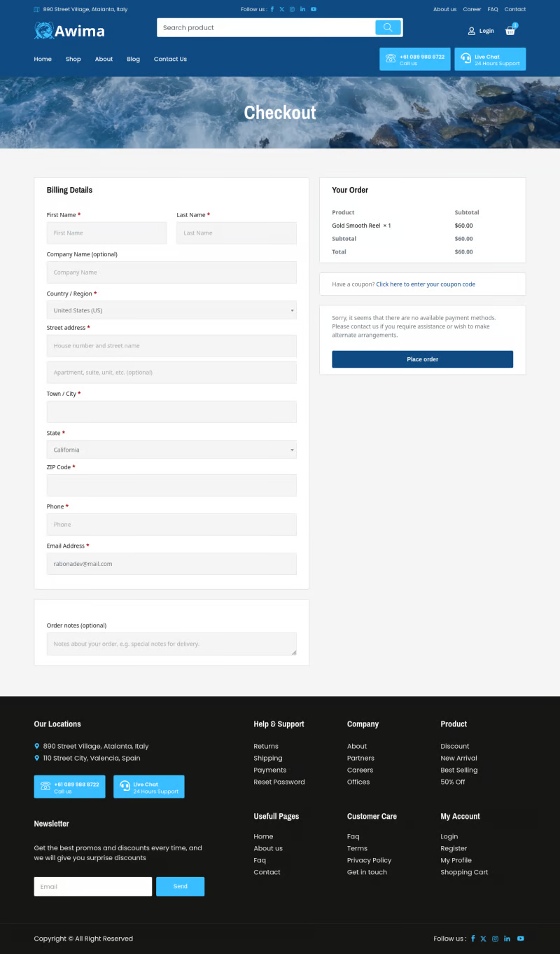Click the map pin beside the Valencia address
The image size is (560, 954).
tap(36, 757)
